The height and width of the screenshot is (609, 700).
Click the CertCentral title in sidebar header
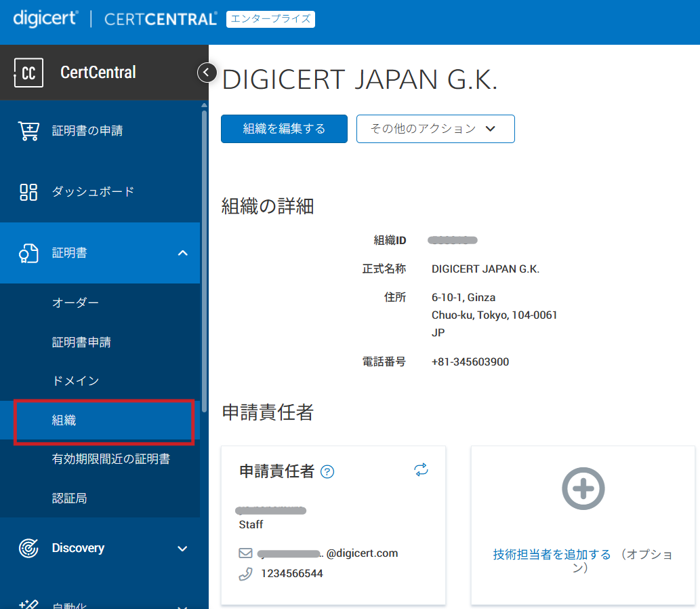(98, 73)
